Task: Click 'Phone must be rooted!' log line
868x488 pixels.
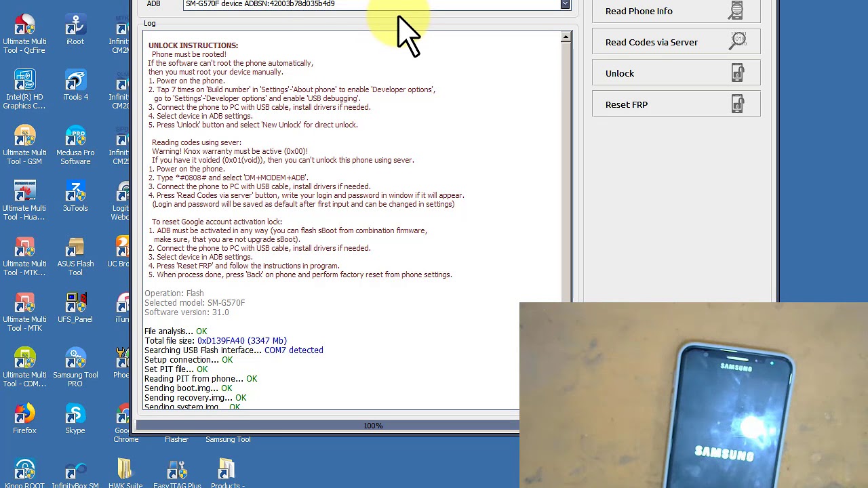Action: (189, 54)
